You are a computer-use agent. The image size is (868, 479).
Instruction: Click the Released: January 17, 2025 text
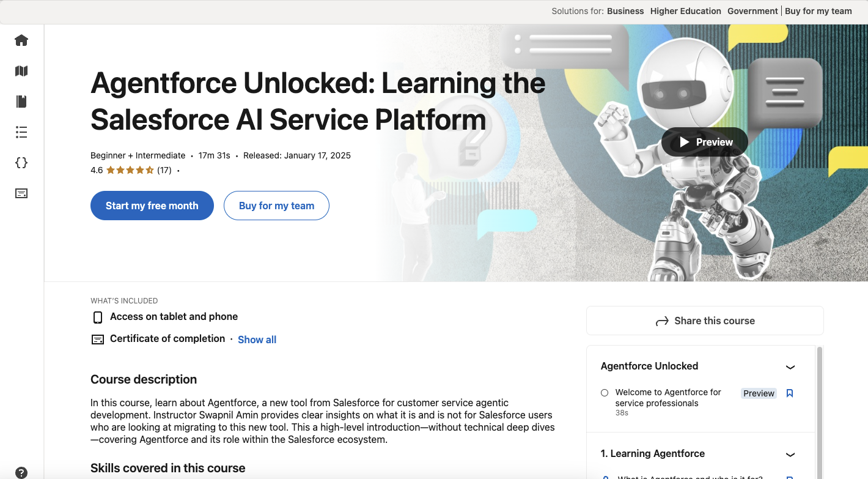pyautogui.click(x=297, y=155)
